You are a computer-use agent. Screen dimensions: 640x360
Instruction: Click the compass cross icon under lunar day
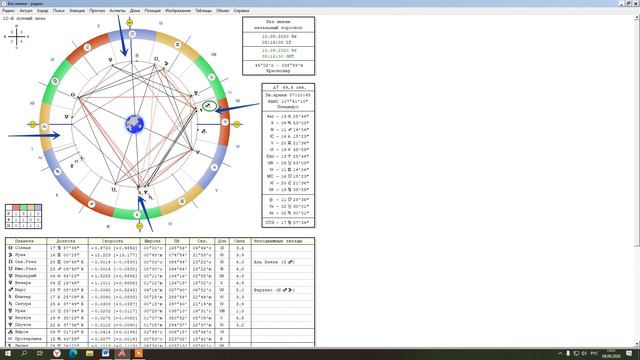click(16, 37)
